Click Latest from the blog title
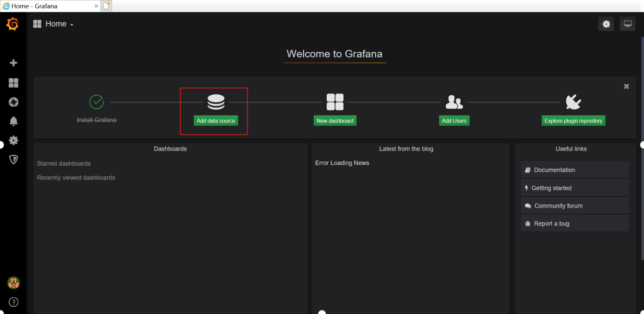644x314 pixels. click(406, 148)
